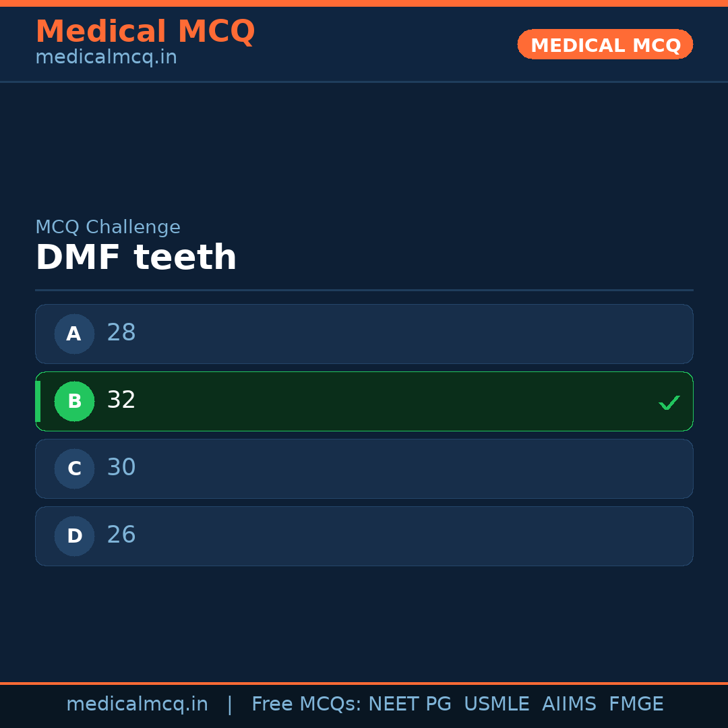Click the orange MEDICAL MCQ badge

point(605,44)
